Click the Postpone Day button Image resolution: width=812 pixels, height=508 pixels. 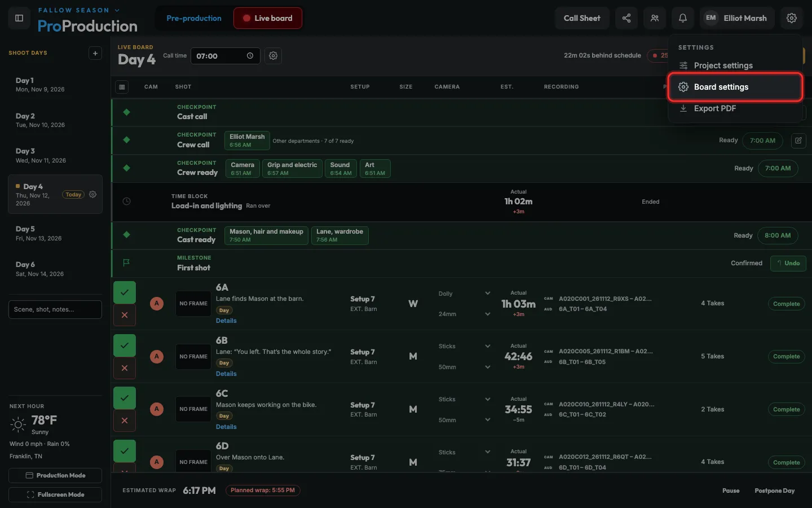click(775, 491)
